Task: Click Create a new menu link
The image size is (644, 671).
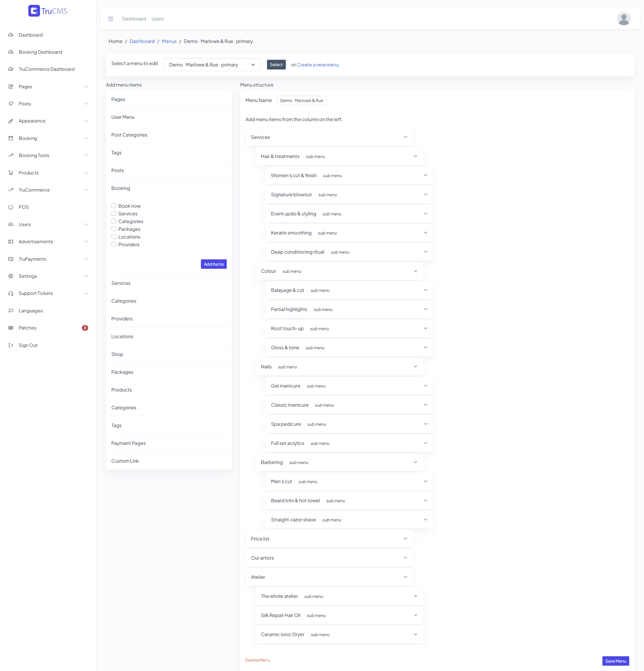Action: click(x=318, y=65)
